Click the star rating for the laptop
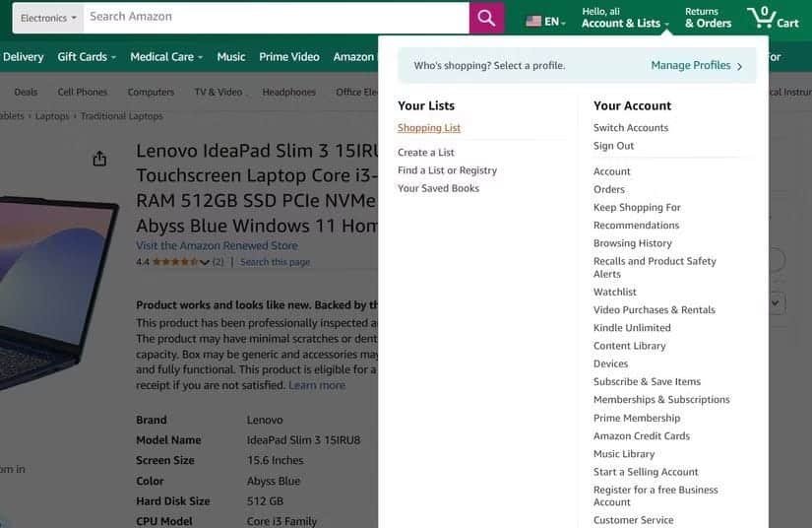The width and height of the screenshot is (812, 528). (x=174, y=262)
